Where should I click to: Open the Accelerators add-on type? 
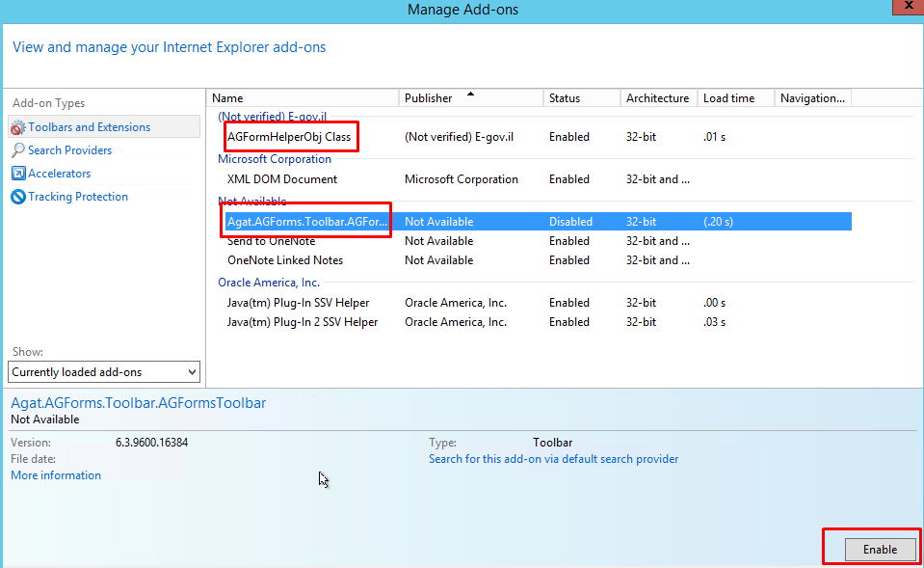59,174
